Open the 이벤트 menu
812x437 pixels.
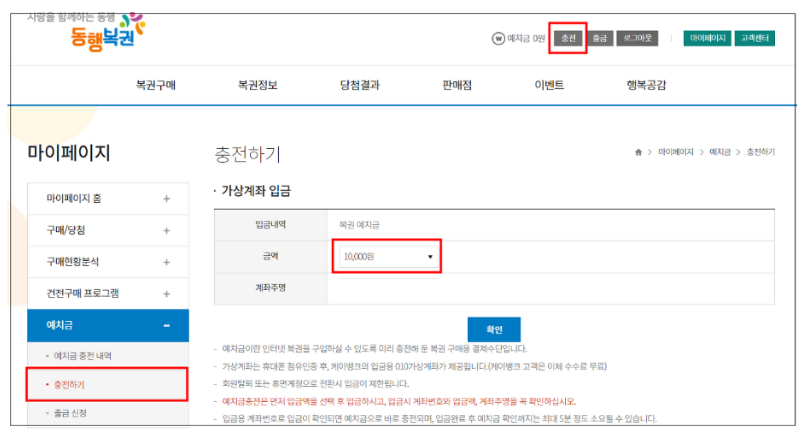(x=549, y=85)
